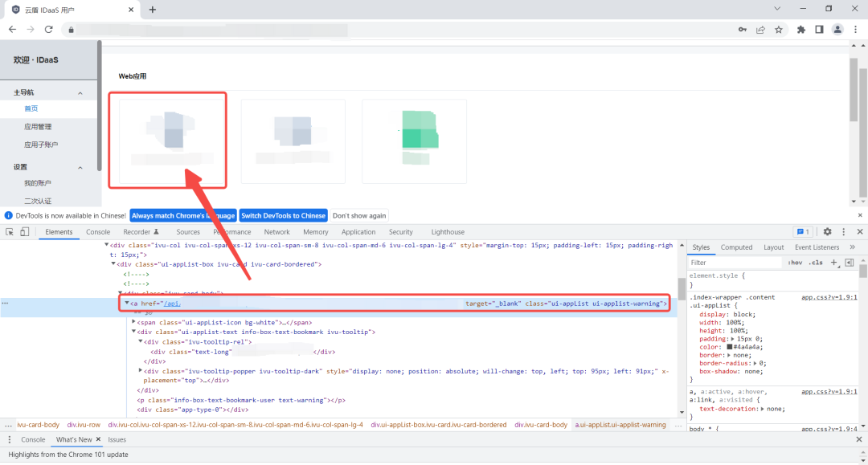Open 应用管理 in the sidebar

coord(38,127)
